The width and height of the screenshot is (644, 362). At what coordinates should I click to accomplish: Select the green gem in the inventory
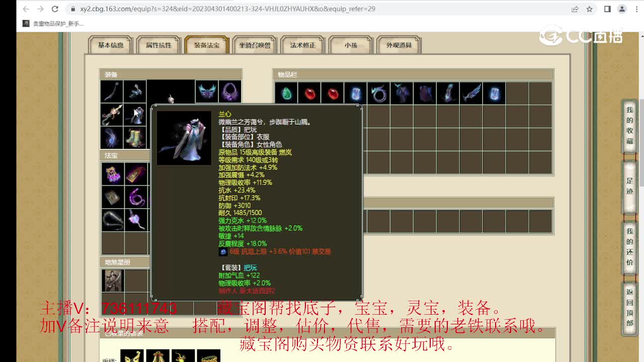point(286,93)
